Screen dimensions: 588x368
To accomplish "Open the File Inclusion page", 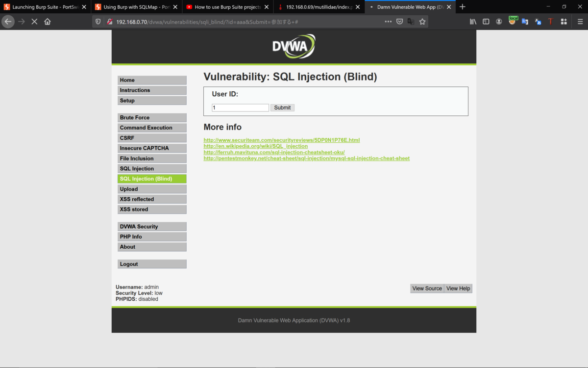I will pyautogui.click(x=152, y=158).
